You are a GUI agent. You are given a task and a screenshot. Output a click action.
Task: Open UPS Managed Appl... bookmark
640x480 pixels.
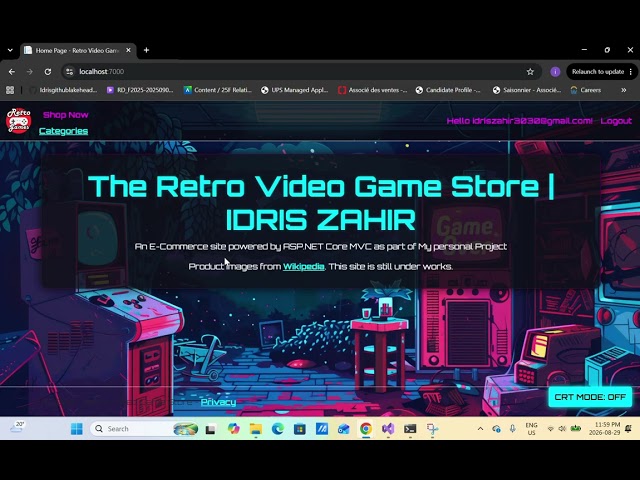(x=294, y=90)
